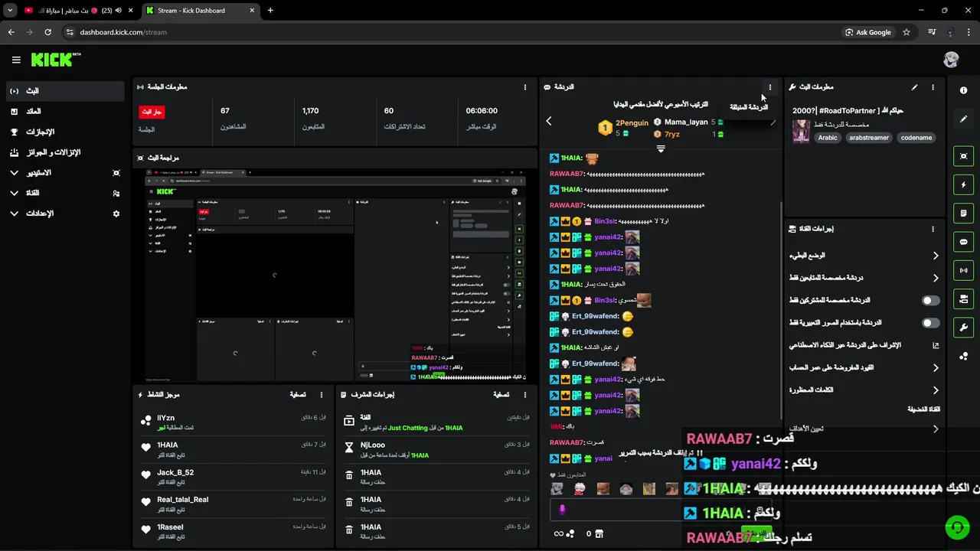980x551 pixels.
Task: Open the user avatar at top right
Action: point(951,60)
